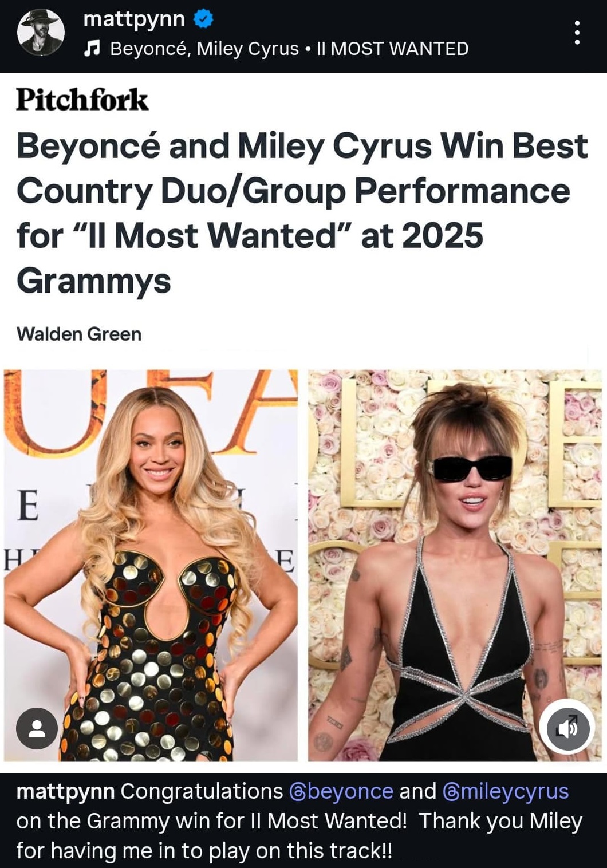Open the mattpynn username at top
607x868 pixels.
tap(134, 19)
